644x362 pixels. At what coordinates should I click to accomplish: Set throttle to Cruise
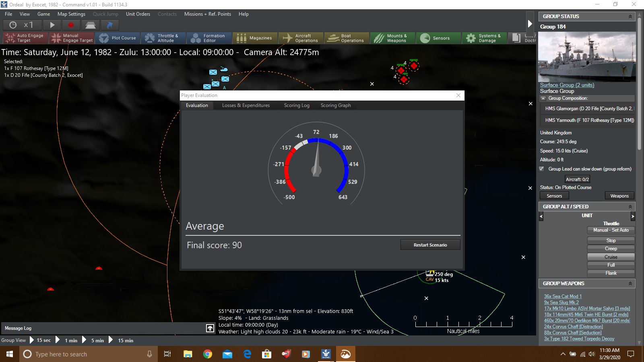click(x=611, y=257)
